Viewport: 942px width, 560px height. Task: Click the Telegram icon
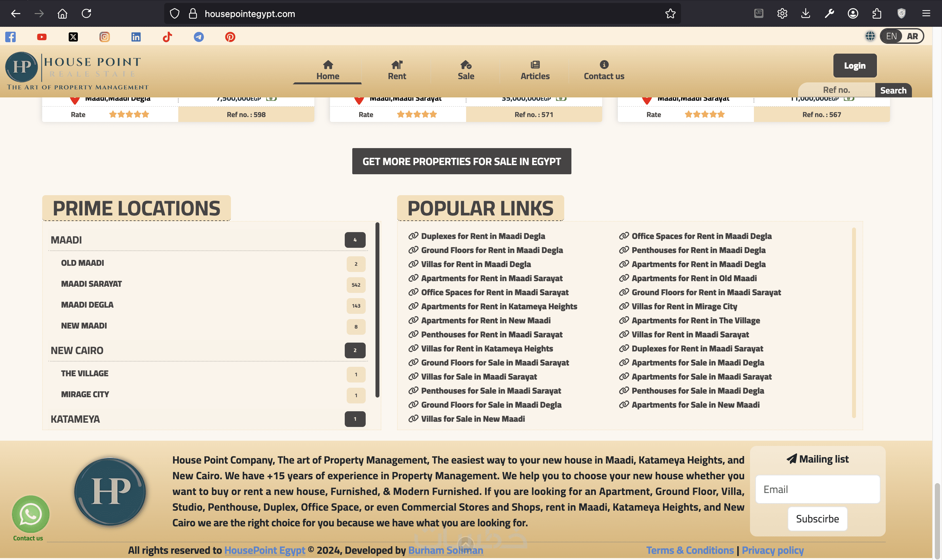(x=199, y=37)
